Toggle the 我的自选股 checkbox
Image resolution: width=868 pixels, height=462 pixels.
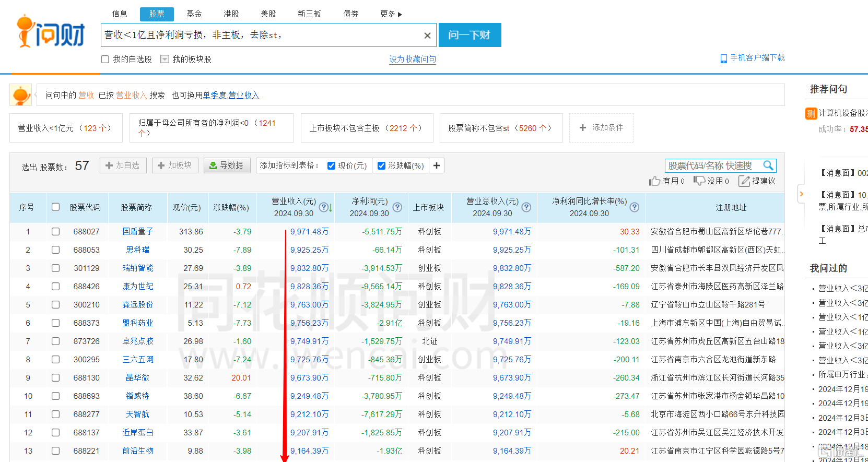(105, 60)
